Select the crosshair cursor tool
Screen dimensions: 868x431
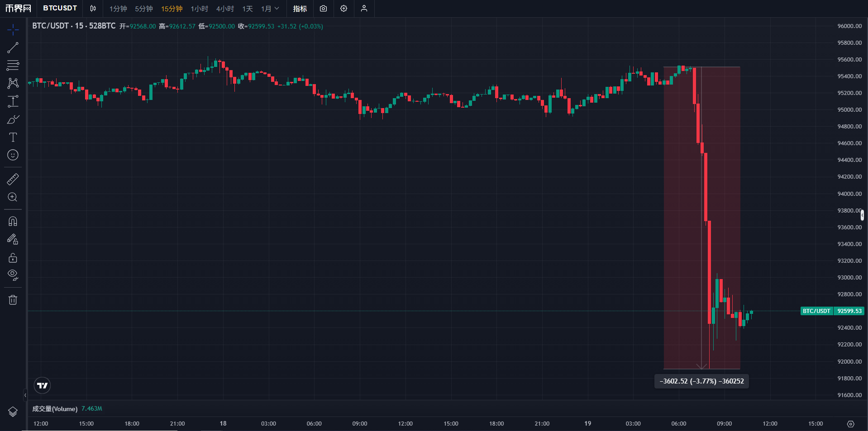point(13,30)
